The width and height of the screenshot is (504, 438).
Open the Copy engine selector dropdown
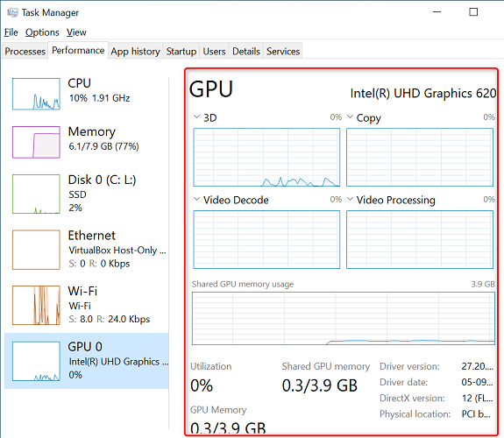pyautogui.click(x=350, y=117)
